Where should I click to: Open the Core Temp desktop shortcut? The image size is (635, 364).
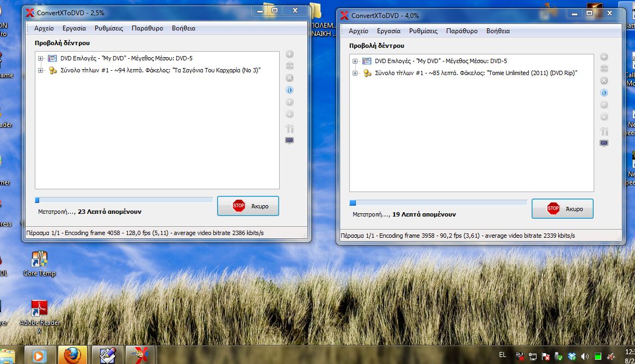tap(39, 263)
